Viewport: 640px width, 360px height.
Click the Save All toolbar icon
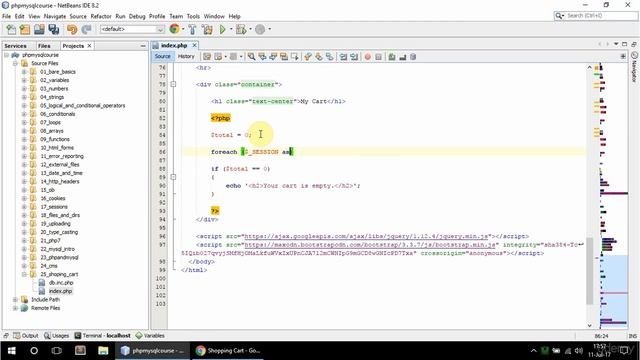[53, 29]
